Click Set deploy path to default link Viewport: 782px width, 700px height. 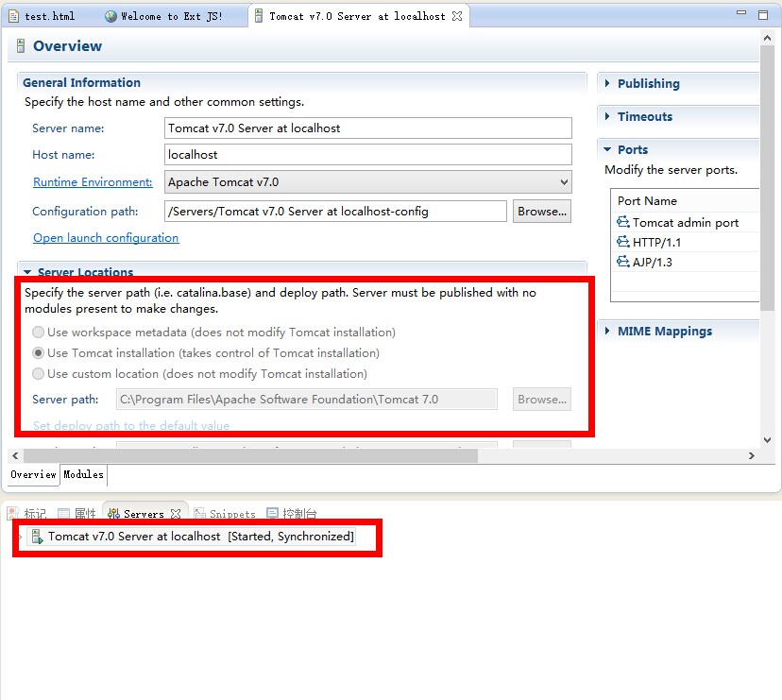(x=131, y=426)
